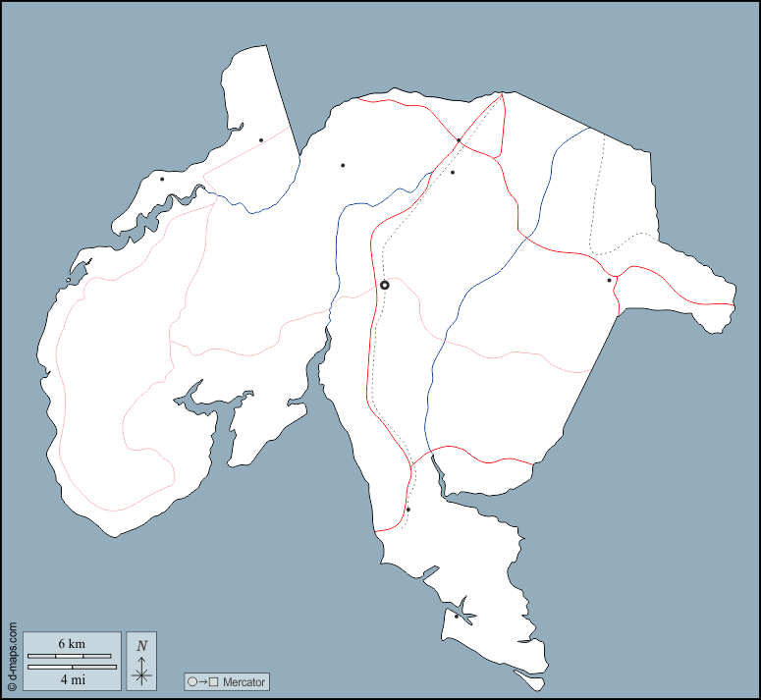
Task: Click the westernmost black dot near the northwest inlet
Action: (162, 179)
